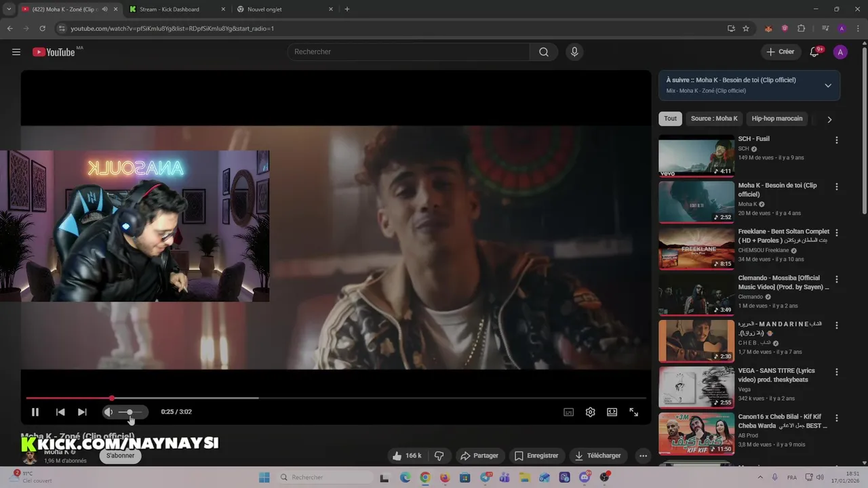Image resolution: width=868 pixels, height=488 pixels.
Task: Go back in the browser
Action: pyautogui.click(x=9, y=28)
